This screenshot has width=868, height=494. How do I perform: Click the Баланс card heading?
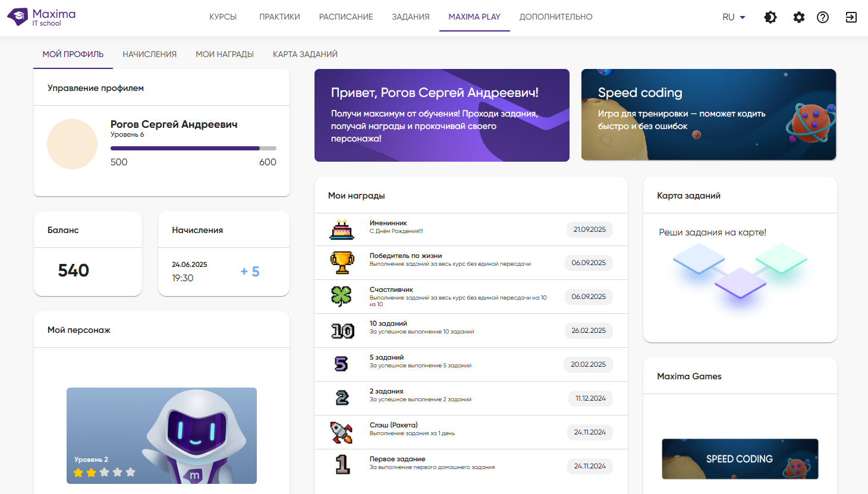(x=63, y=230)
